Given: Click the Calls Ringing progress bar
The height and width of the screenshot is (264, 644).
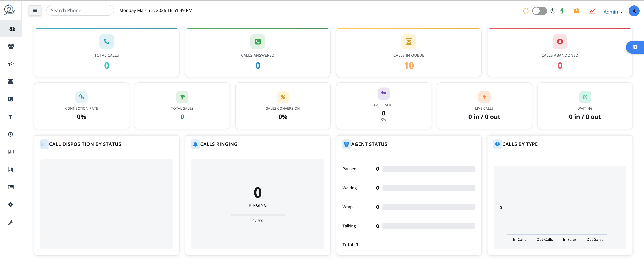Looking at the screenshot, I should point(257,215).
